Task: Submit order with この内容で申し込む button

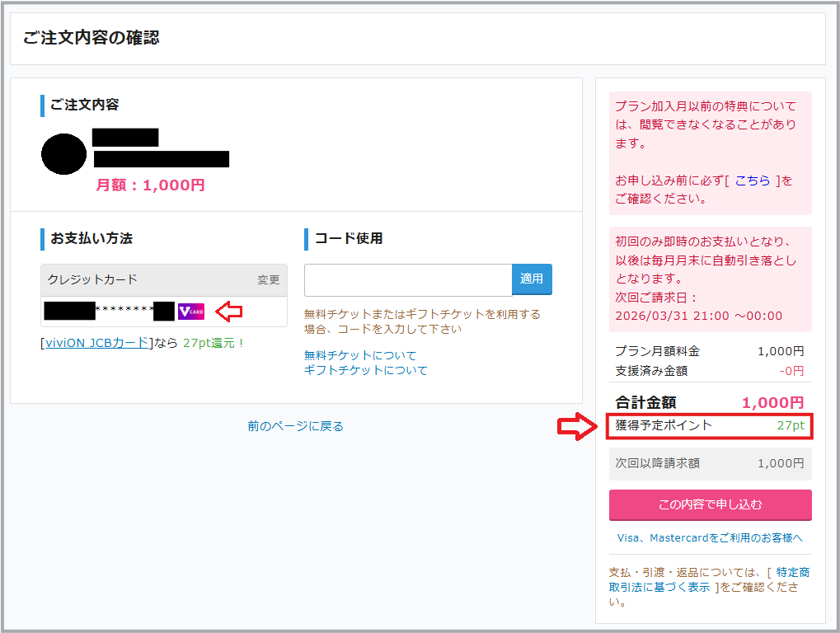Action: click(x=710, y=504)
